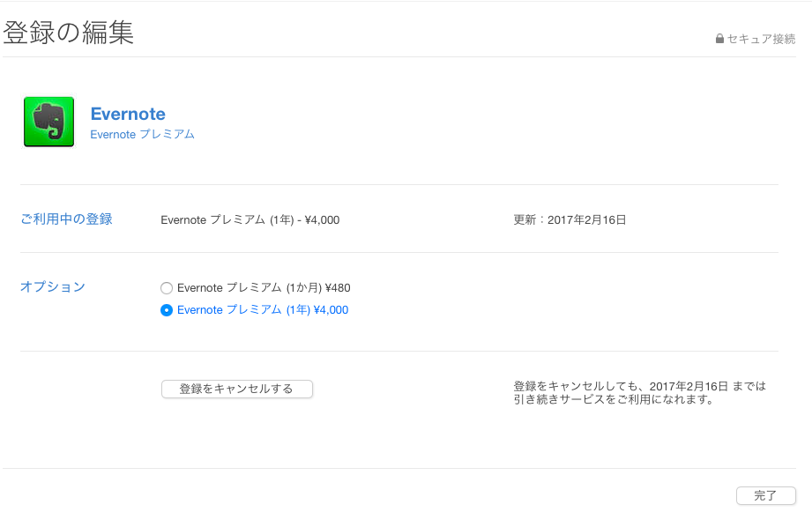
Task: Select the 1年 ¥4,000 radio button
Action: [x=167, y=310]
